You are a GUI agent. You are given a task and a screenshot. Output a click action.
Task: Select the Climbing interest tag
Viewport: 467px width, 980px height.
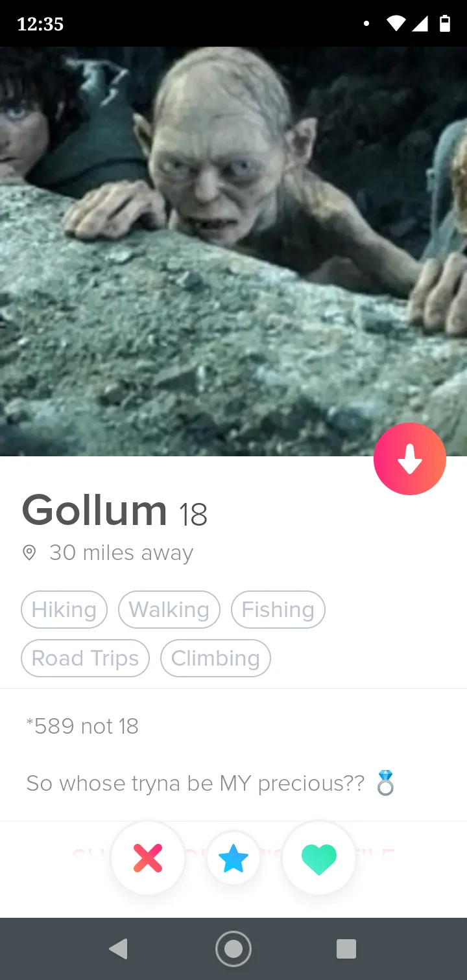216,659
